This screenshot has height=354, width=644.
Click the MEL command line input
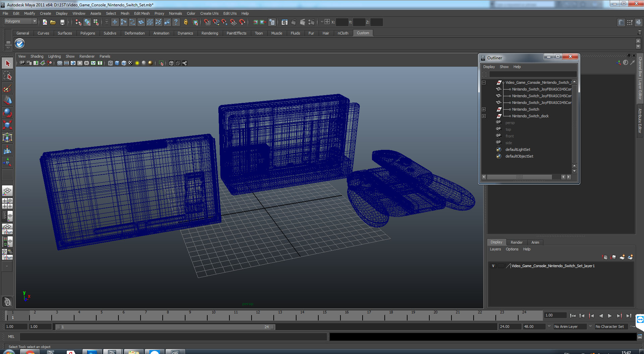pyautogui.click(x=173, y=337)
